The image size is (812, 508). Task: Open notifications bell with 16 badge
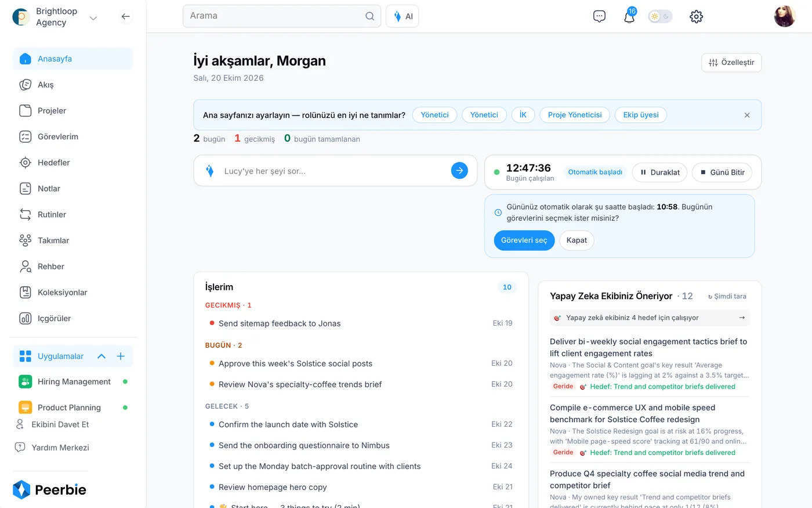629,16
